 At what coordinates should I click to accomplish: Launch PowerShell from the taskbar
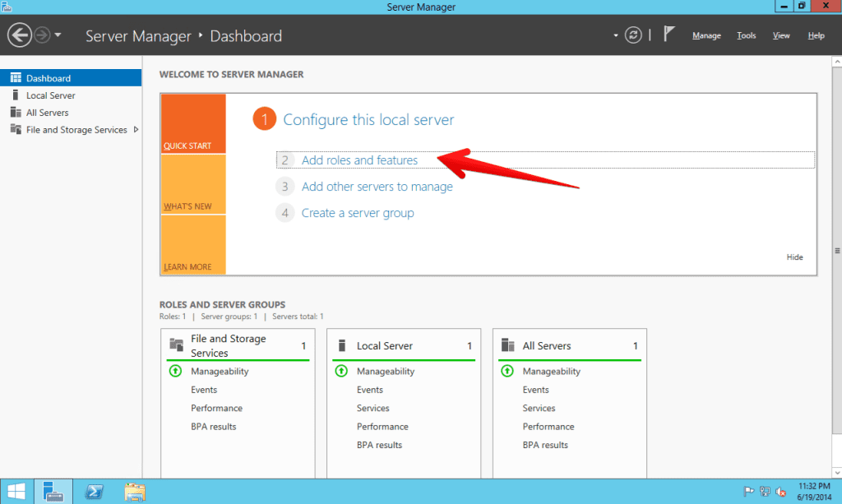point(94,491)
